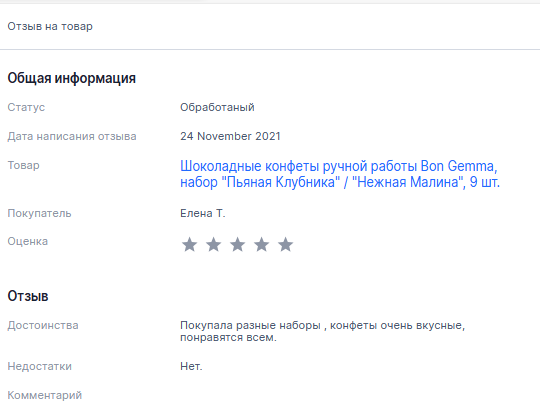Open the Bon Gemma chocolate candies product link
This screenshot has width=540, height=409.
340,174
